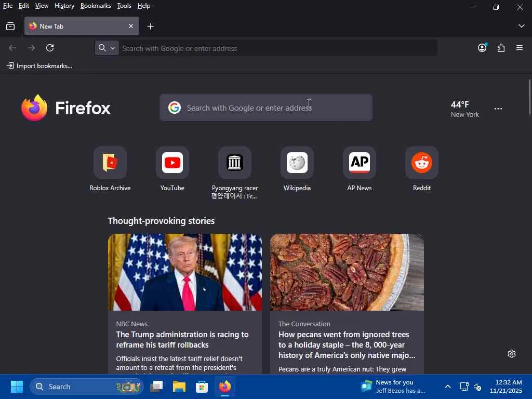This screenshot has height=399, width=532.
Task: Open the News for you taskbar widget
Action: point(393,387)
